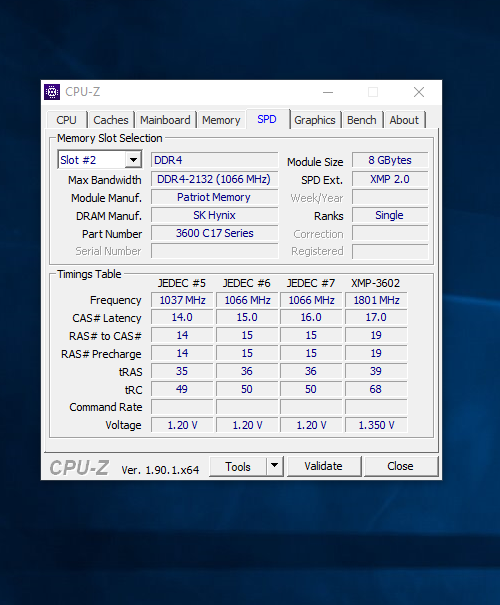Open the Tools dropdown arrow
Screen dimensions: 500x605
[274, 466]
